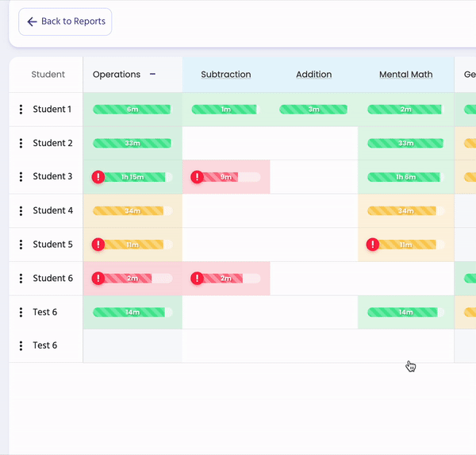Click Student 6 Operations alert icon
The height and width of the screenshot is (455, 476).
[98, 278]
